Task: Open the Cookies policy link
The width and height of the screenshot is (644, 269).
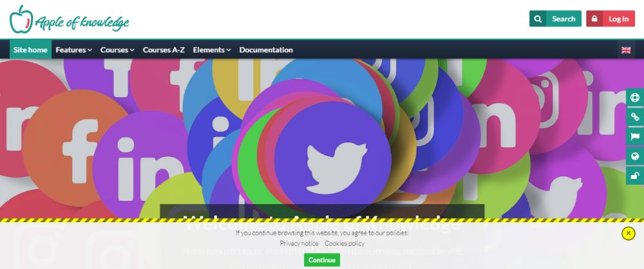Action: [345, 243]
